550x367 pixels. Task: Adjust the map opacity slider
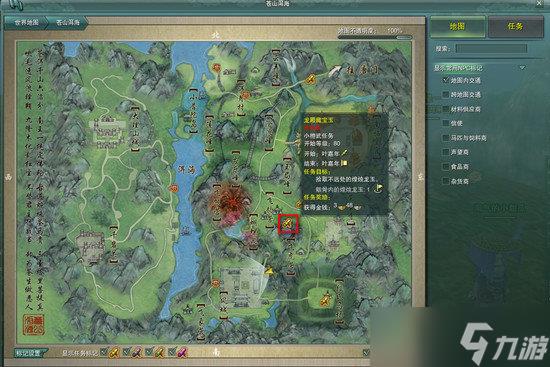click(x=375, y=37)
